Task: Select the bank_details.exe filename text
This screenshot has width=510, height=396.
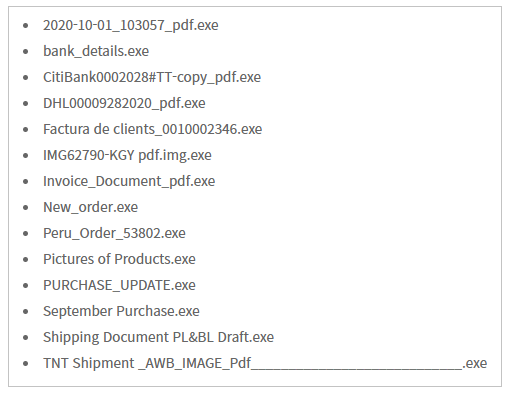Action: [x=96, y=51]
